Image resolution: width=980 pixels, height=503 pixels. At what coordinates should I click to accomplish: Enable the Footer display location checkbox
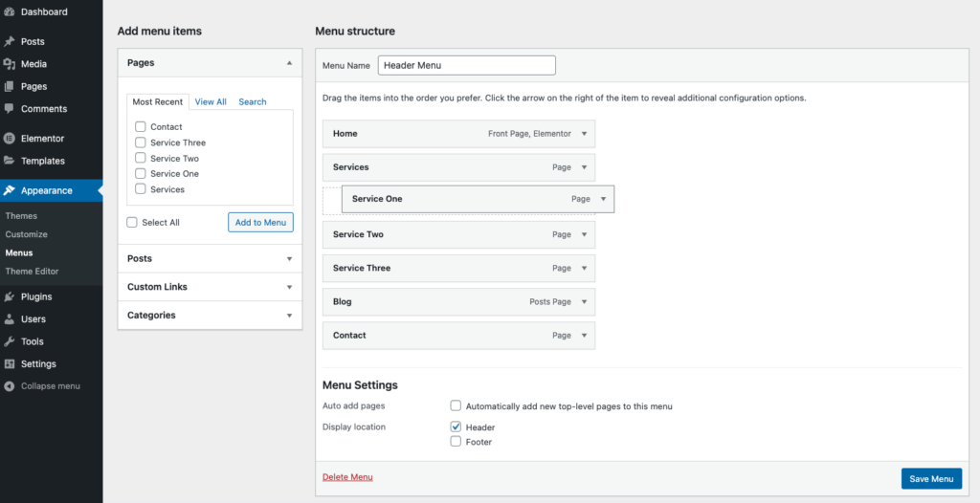pyautogui.click(x=456, y=442)
